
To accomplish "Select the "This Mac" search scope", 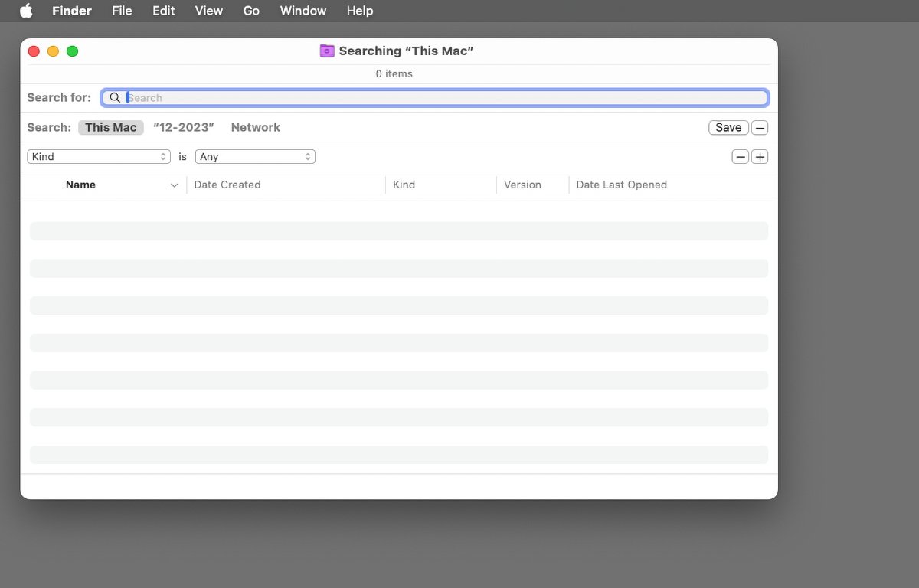I will click(x=110, y=128).
